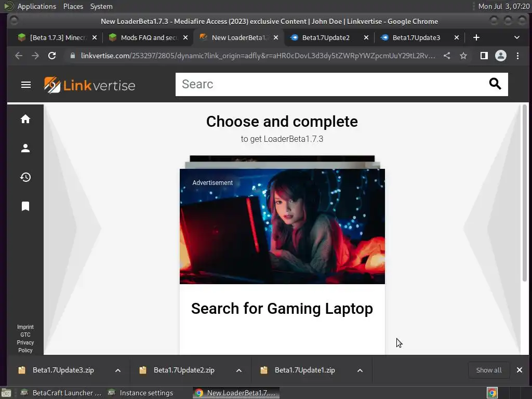The image size is (532, 399).
Task: Expand the tab search dropdown arrow
Action: [517, 37]
